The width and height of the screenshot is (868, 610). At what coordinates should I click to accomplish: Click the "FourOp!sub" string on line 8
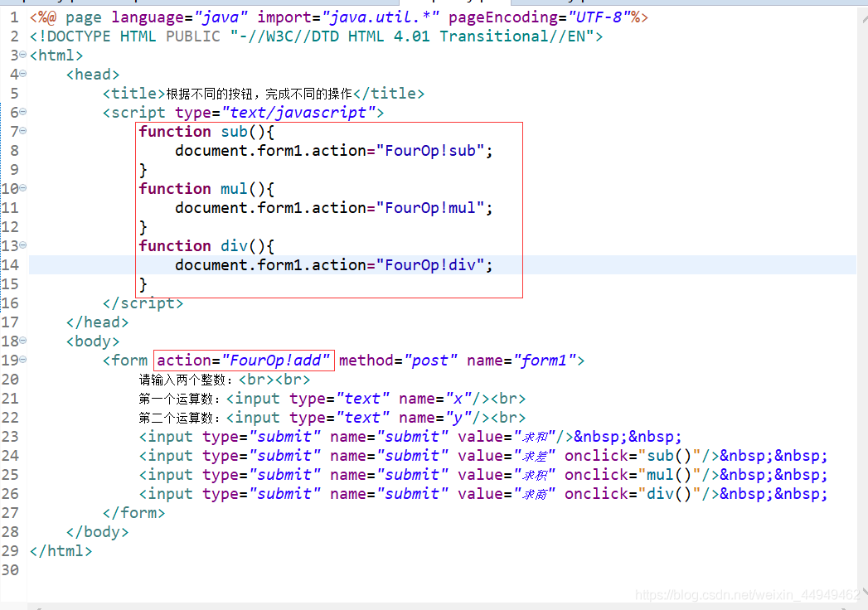(x=430, y=151)
